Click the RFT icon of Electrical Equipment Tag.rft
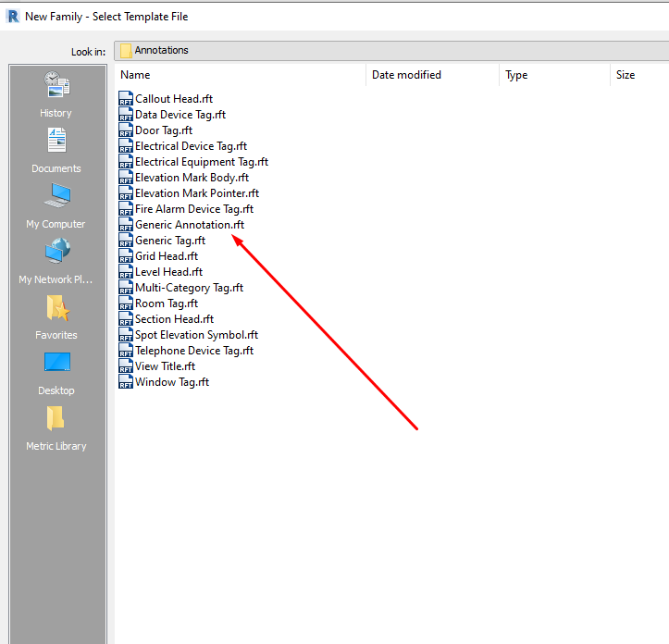The height and width of the screenshot is (644, 669). pos(126,162)
